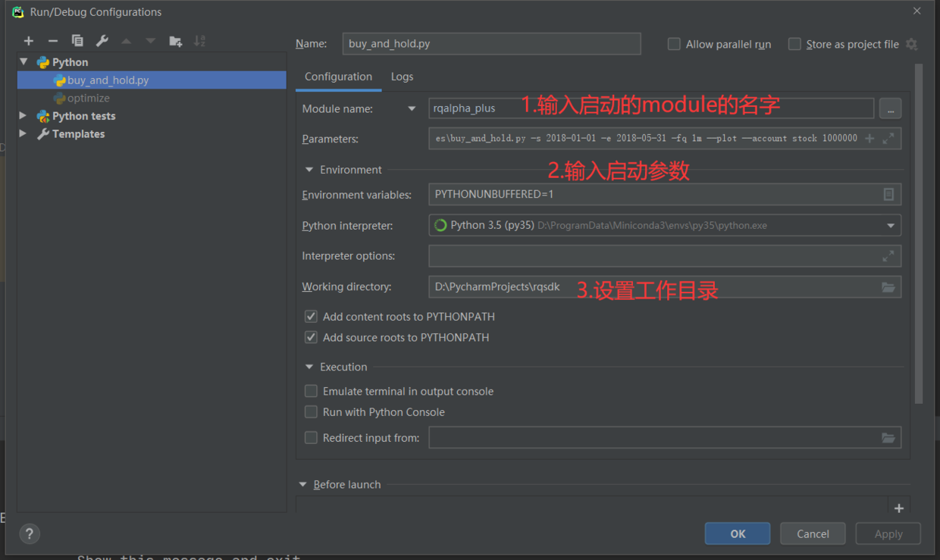Add a new run configuration
The height and width of the screenshot is (560, 940).
pyautogui.click(x=28, y=40)
